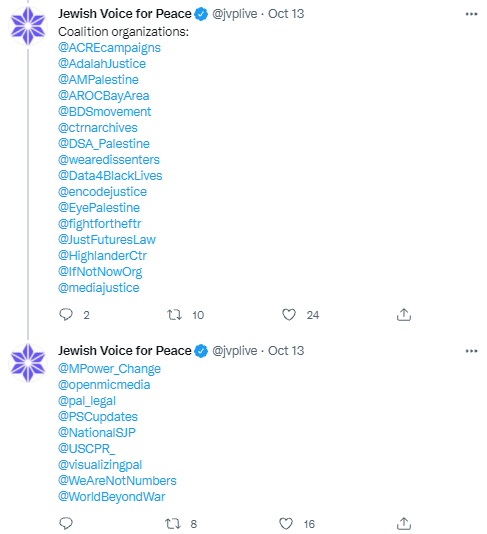Screen dimensions: 487x534
Task: Visit the @NationalSJP mention
Action: coord(97,433)
